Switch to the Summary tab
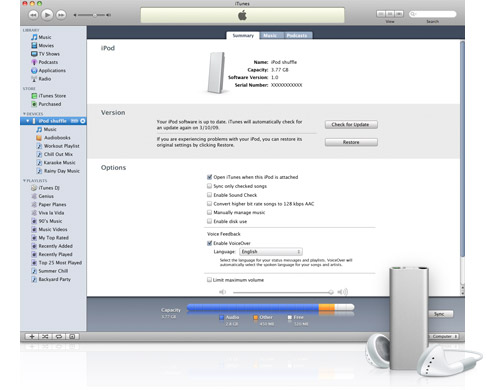Screen dimensions: 490x390 pos(243,36)
